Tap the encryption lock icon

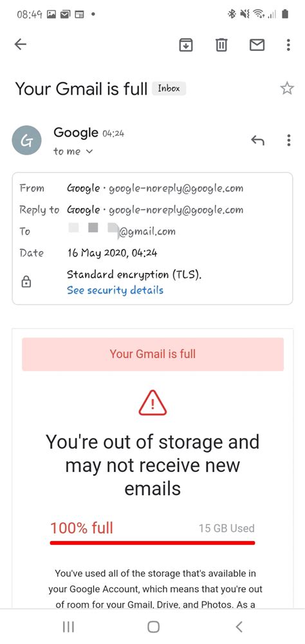26,282
